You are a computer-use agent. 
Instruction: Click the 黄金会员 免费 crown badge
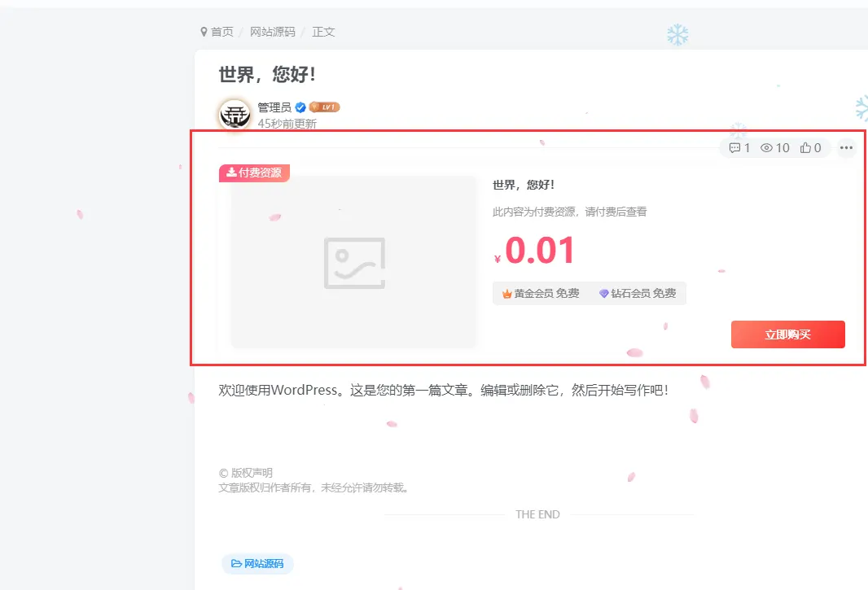pos(541,293)
